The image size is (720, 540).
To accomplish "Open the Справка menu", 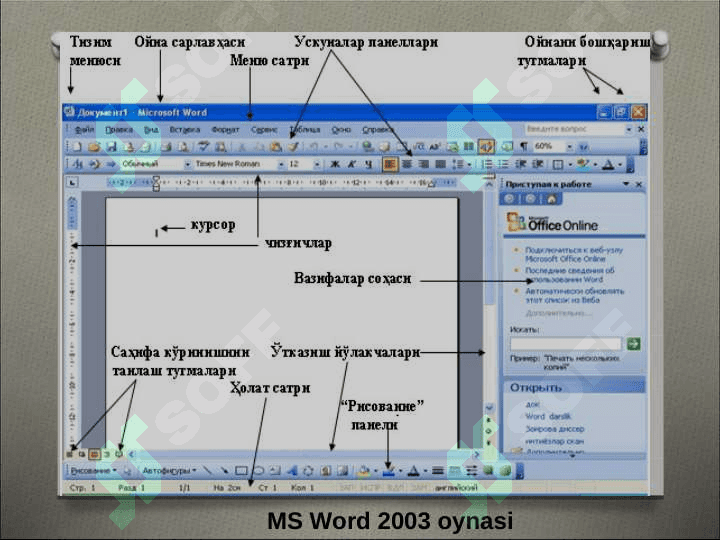I will coord(377,130).
